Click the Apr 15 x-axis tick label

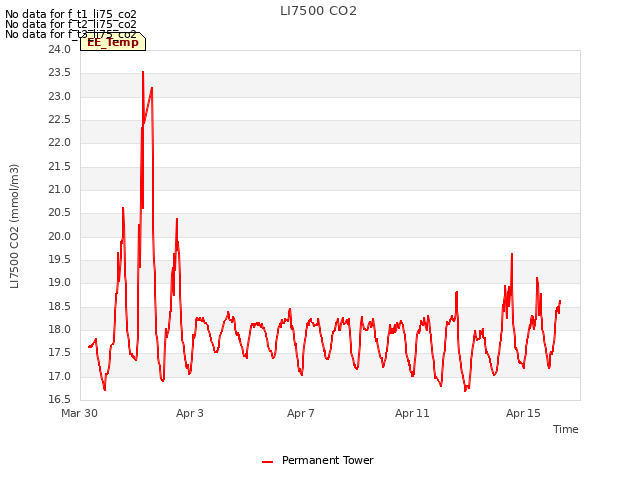(x=523, y=413)
